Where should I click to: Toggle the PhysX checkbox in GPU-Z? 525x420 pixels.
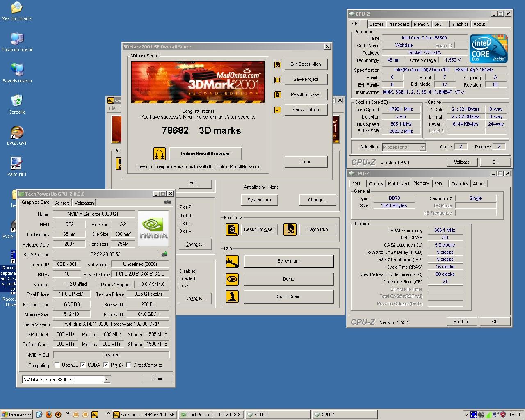point(106,365)
